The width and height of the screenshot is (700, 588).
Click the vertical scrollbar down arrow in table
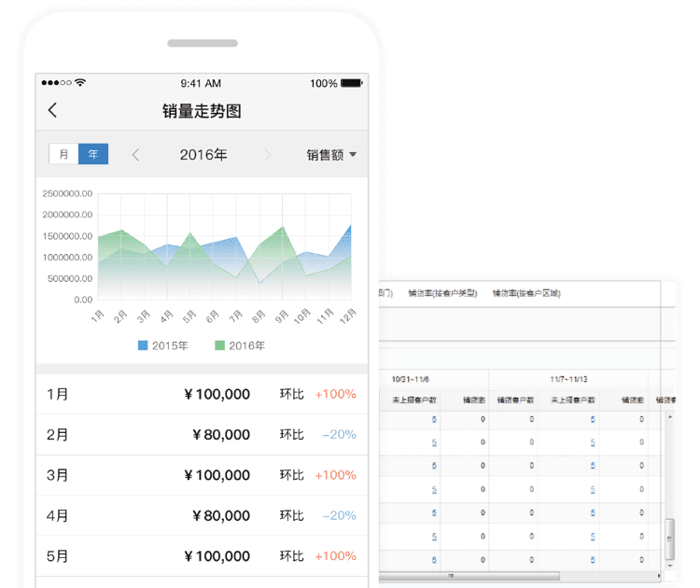coord(668,564)
